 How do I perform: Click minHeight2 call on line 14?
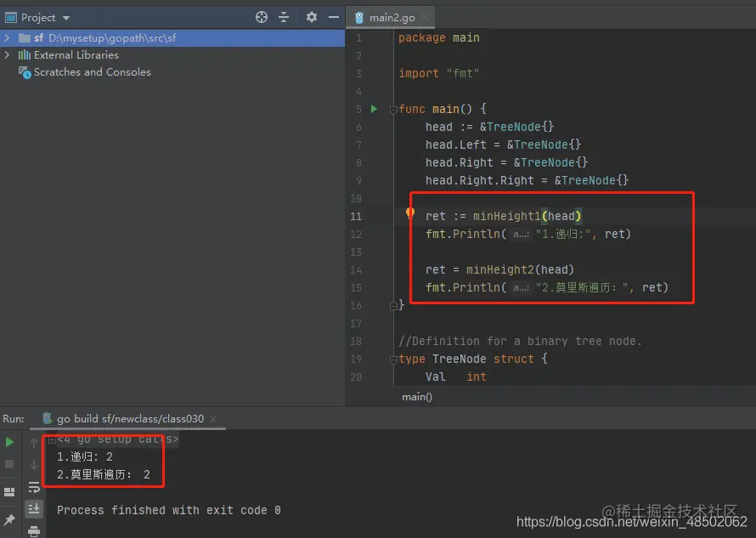click(499, 269)
